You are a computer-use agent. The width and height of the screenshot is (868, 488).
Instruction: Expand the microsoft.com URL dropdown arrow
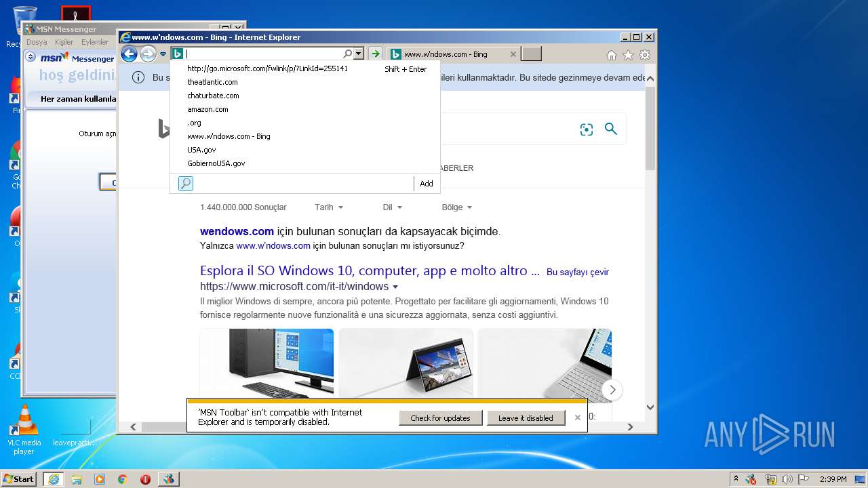coord(395,287)
